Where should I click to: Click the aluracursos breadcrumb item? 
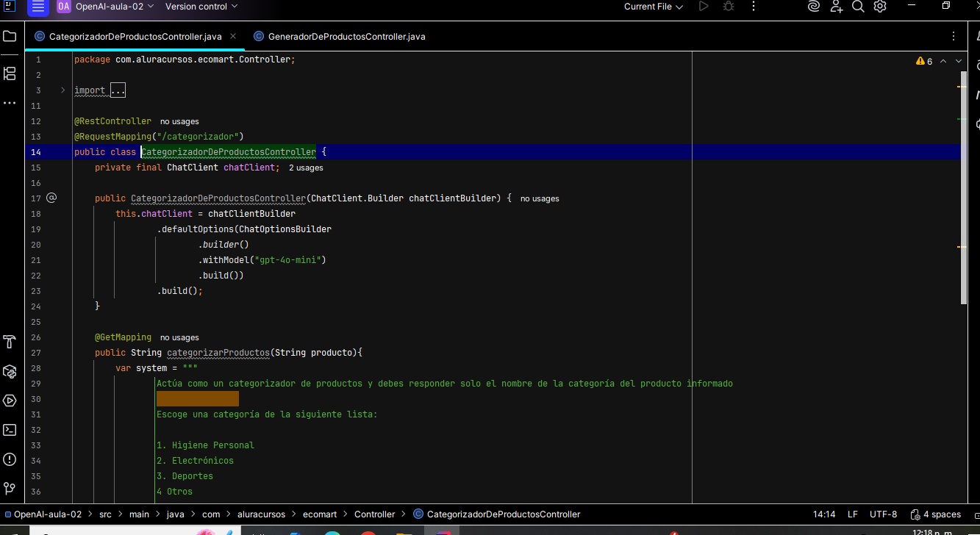coord(261,514)
